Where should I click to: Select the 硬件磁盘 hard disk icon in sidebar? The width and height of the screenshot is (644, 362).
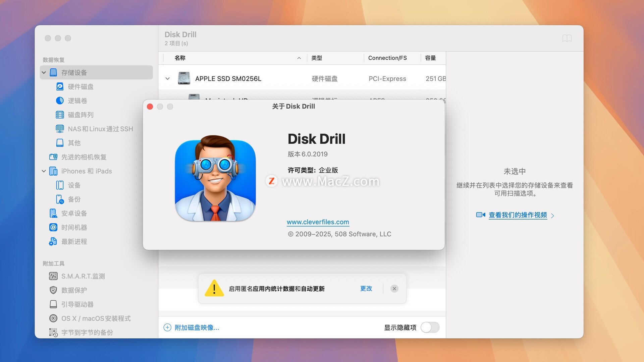click(60, 87)
